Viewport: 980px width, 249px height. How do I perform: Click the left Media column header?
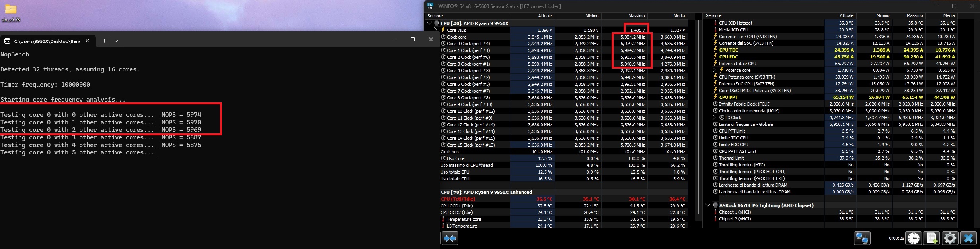pos(668,16)
